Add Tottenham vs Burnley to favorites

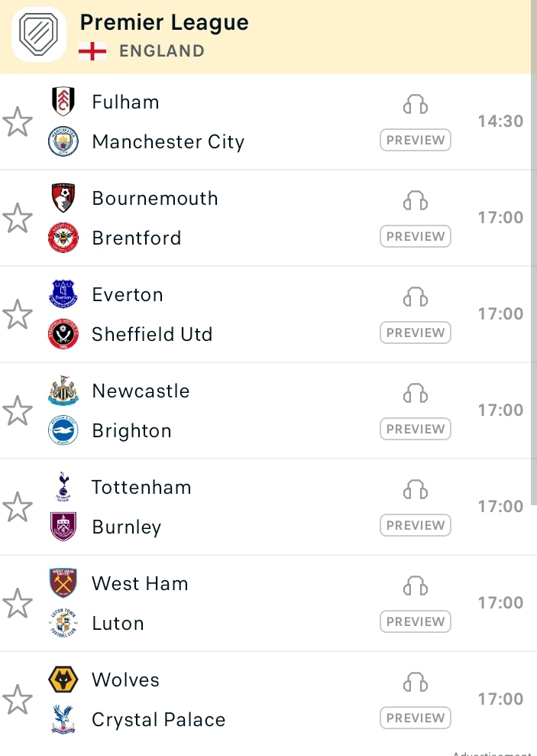point(18,508)
